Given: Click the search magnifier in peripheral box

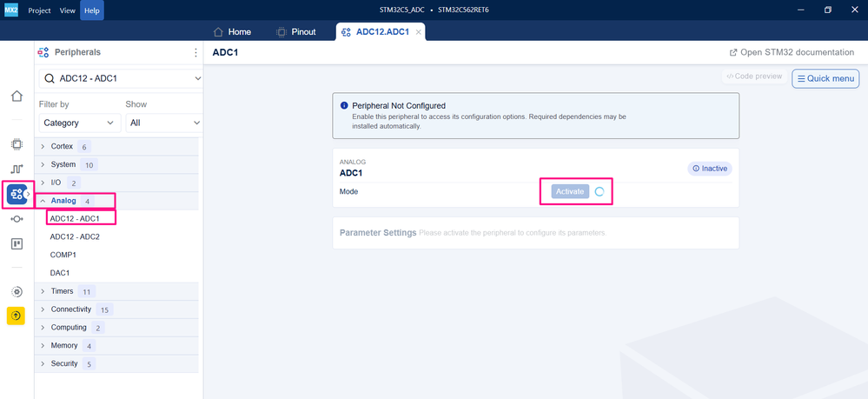Looking at the screenshot, I should point(50,79).
